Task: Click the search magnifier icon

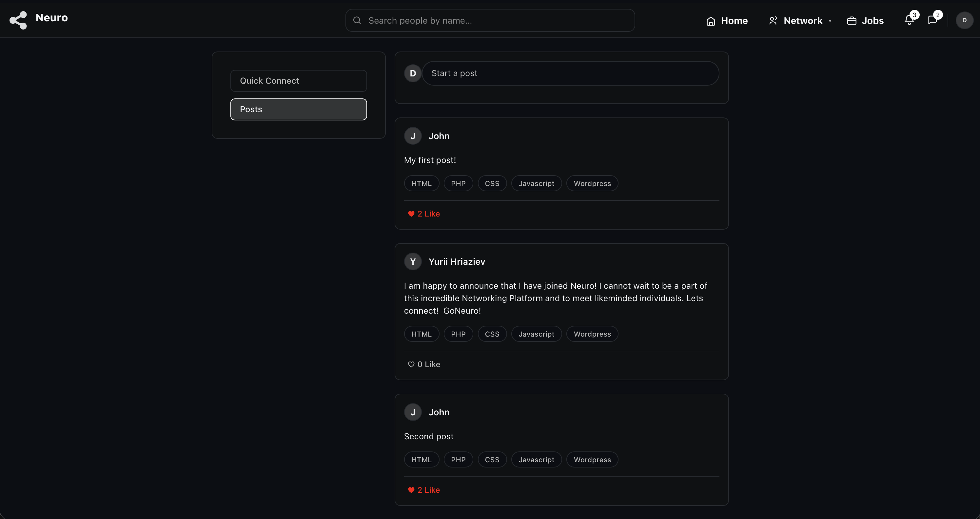Action: (357, 20)
